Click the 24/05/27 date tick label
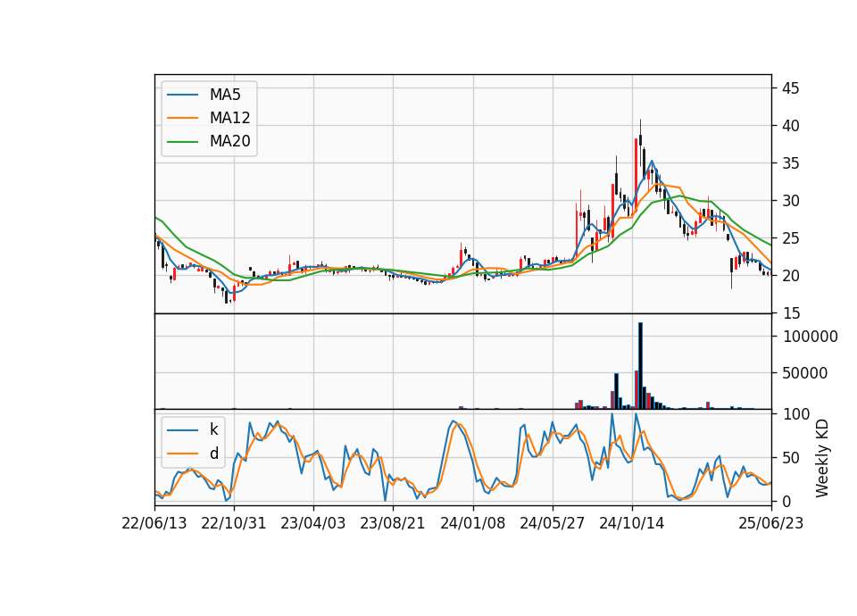 point(552,523)
